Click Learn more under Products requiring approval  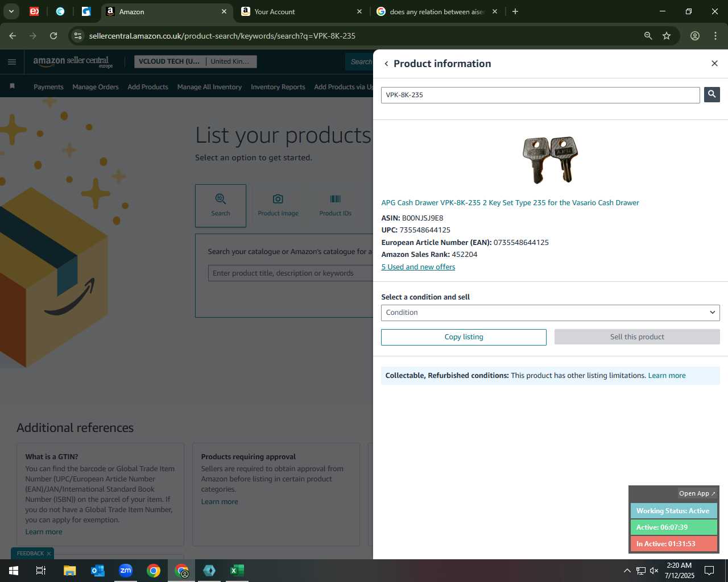point(220,502)
